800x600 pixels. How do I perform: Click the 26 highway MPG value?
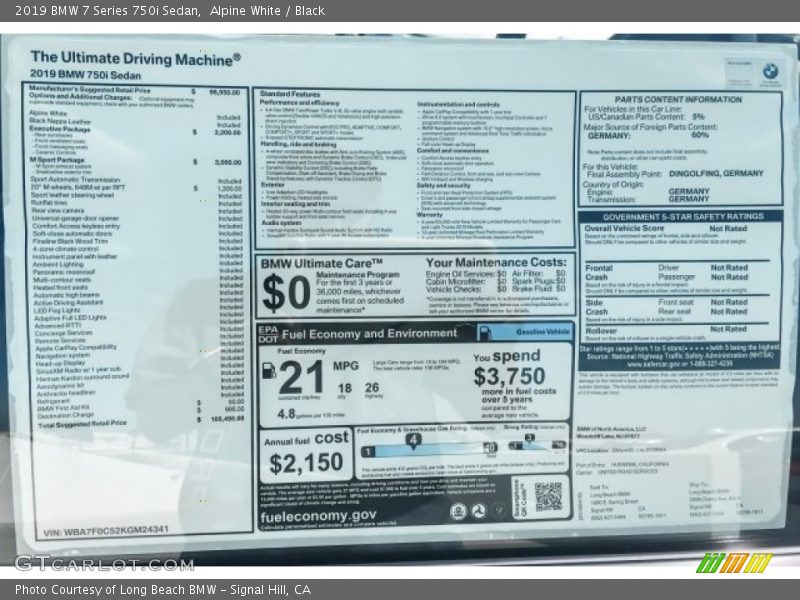coord(372,388)
